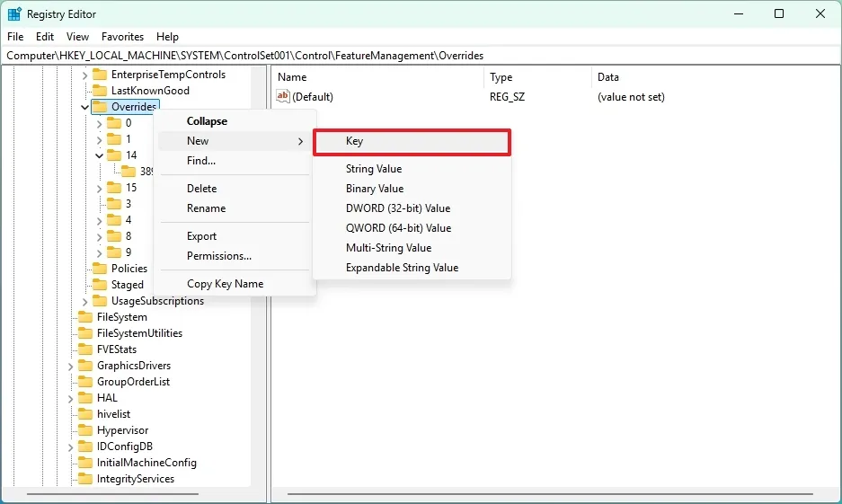Select the Overrides folder icon
Image resolution: width=842 pixels, height=504 pixels.
(x=100, y=107)
